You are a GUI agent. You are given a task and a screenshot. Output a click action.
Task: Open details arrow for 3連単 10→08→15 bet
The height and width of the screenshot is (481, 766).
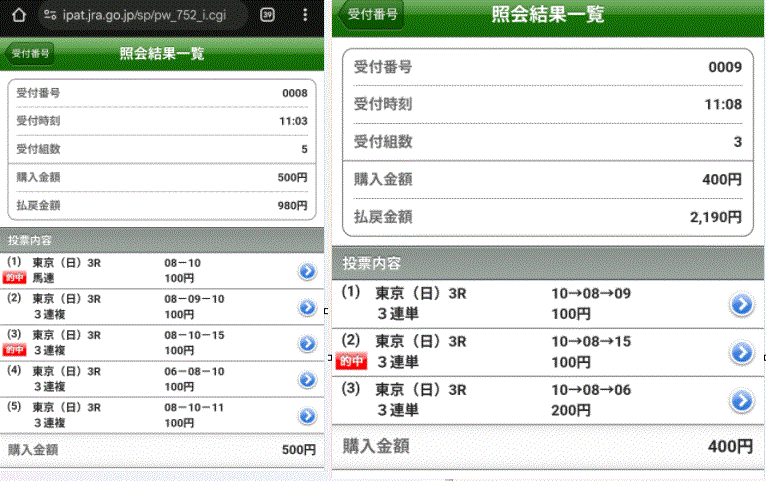pos(742,352)
